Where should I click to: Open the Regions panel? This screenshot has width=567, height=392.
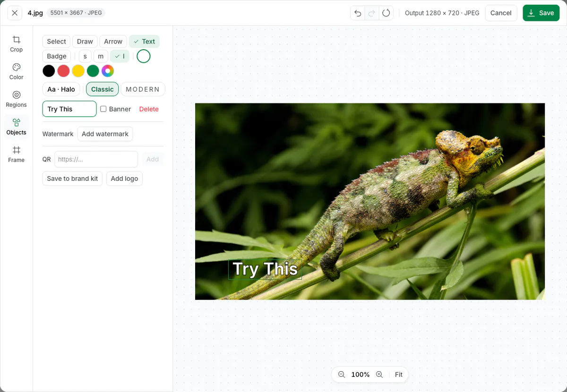click(17, 99)
